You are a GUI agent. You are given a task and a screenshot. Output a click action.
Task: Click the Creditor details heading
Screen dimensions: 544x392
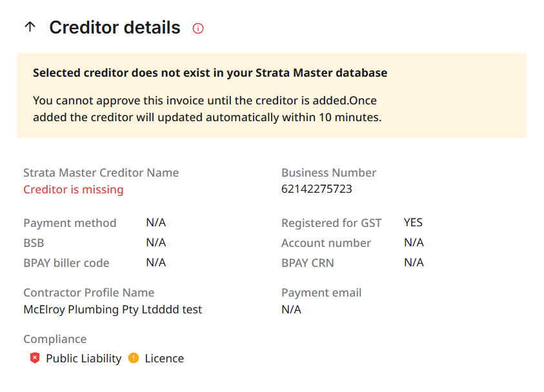(114, 28)
